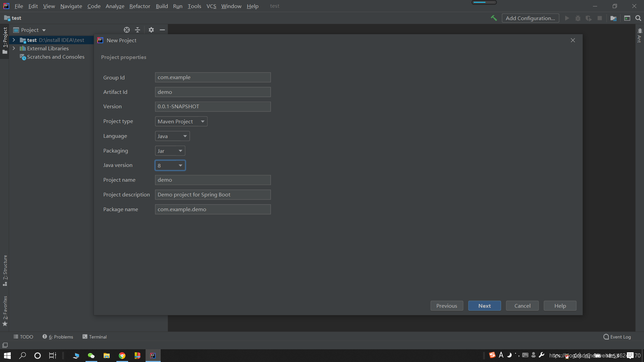644x362 pixels.
Task: Open the Ant tool window sidebar icon
Action: 639,35
